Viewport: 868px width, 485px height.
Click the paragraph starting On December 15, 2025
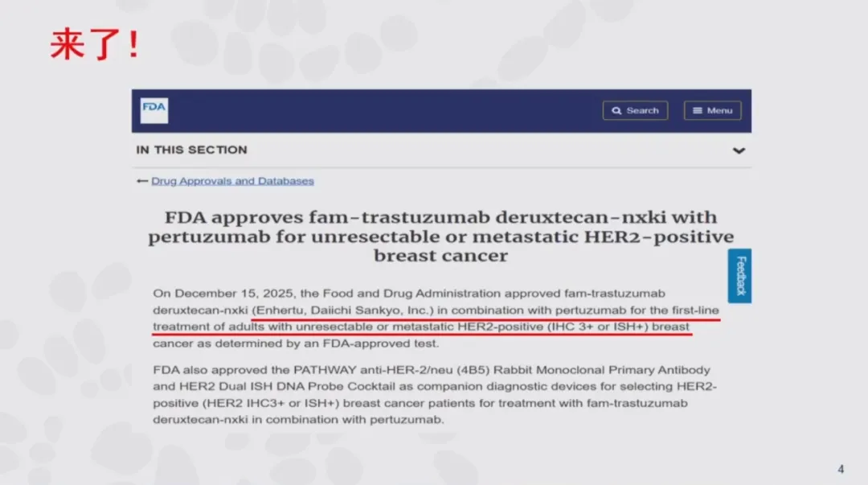pyautogui.click(x=436, y=319)
